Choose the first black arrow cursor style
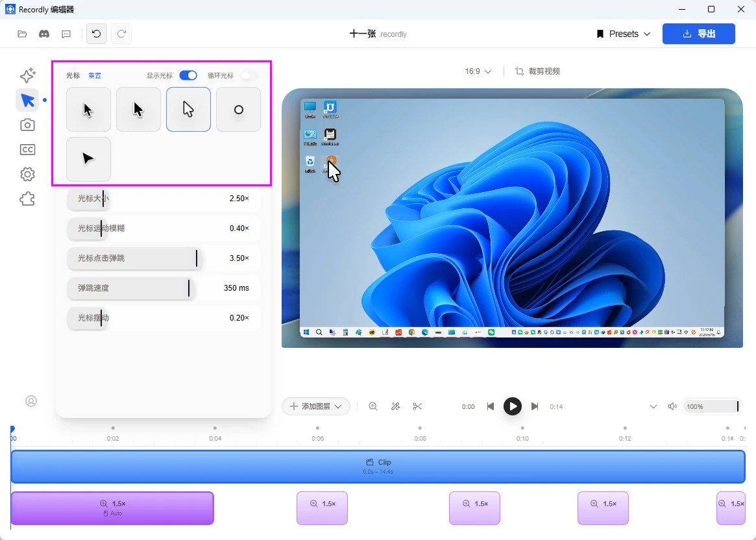Screen dimensions: 756x540 pos(88,110)
